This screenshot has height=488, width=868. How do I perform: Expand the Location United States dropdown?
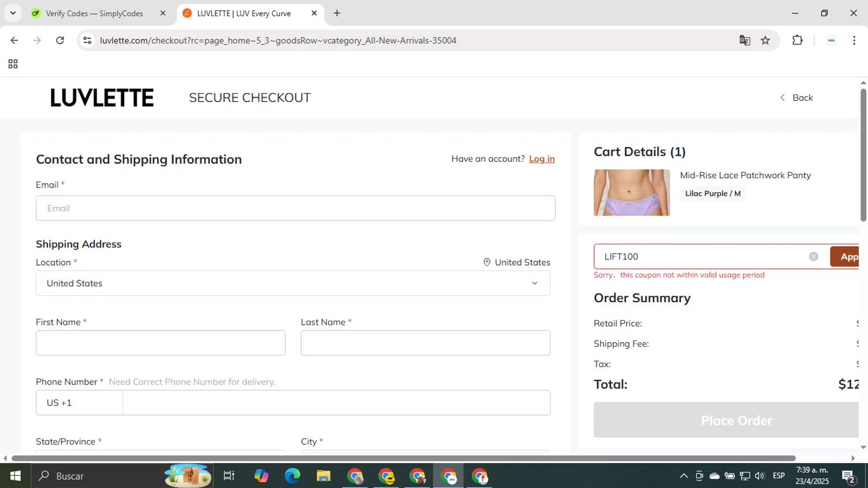pyautogui.click(x=293, y=283)
